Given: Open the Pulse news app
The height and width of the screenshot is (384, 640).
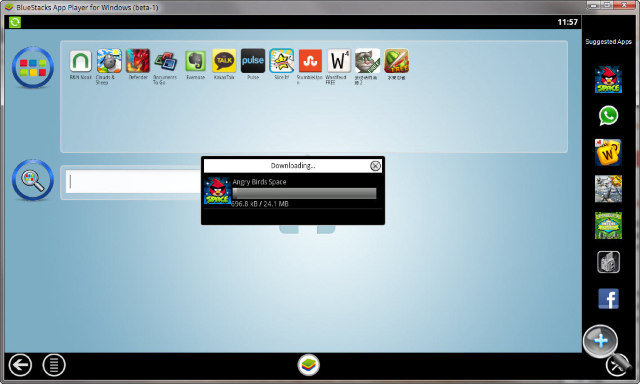Looking at the screenshot, I should tap(253, 61).
